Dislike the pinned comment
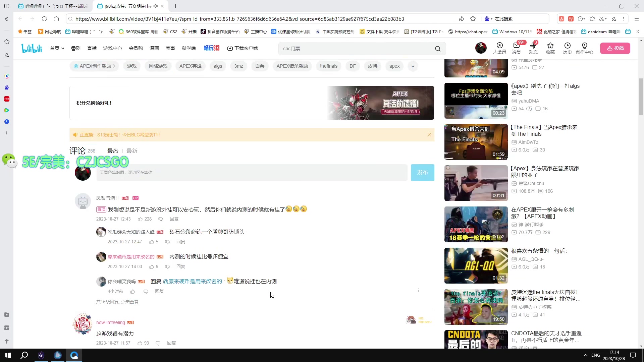This screenshot has width=644, height=362. 161,219
